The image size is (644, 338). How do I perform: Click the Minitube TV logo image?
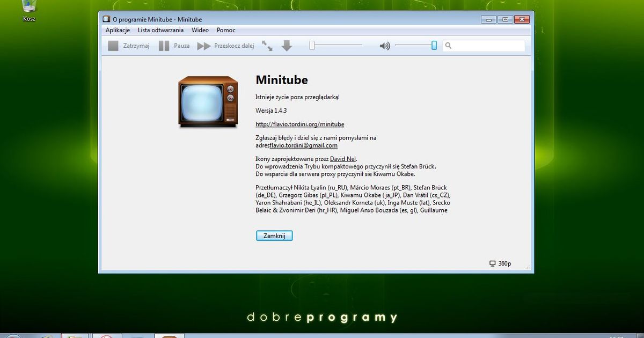pos(208,102)
